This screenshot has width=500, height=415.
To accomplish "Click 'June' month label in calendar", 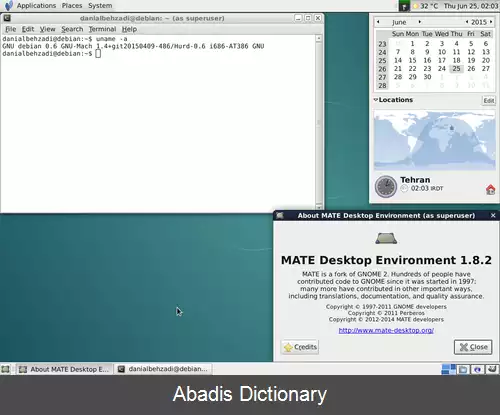I will point(399,22).
